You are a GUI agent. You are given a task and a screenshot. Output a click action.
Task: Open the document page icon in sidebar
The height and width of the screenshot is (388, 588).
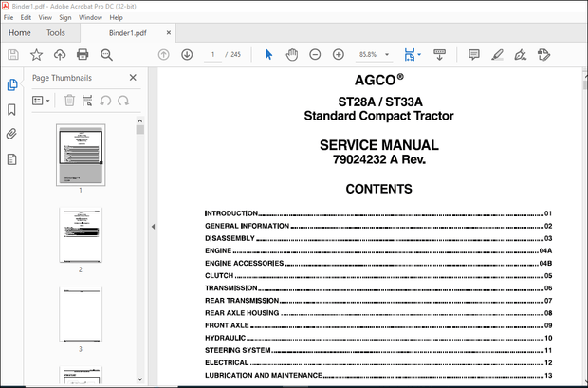[11, 159]
